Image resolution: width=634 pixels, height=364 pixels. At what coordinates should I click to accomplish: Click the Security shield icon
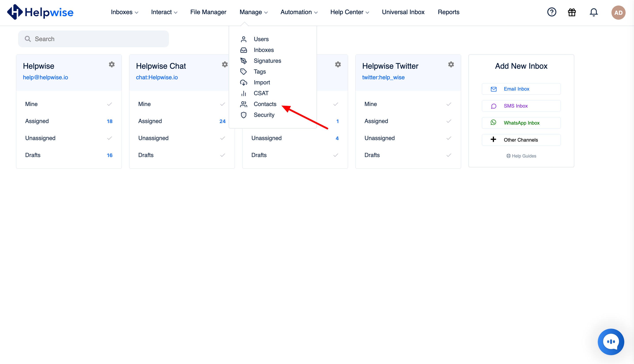pos(243,115)
